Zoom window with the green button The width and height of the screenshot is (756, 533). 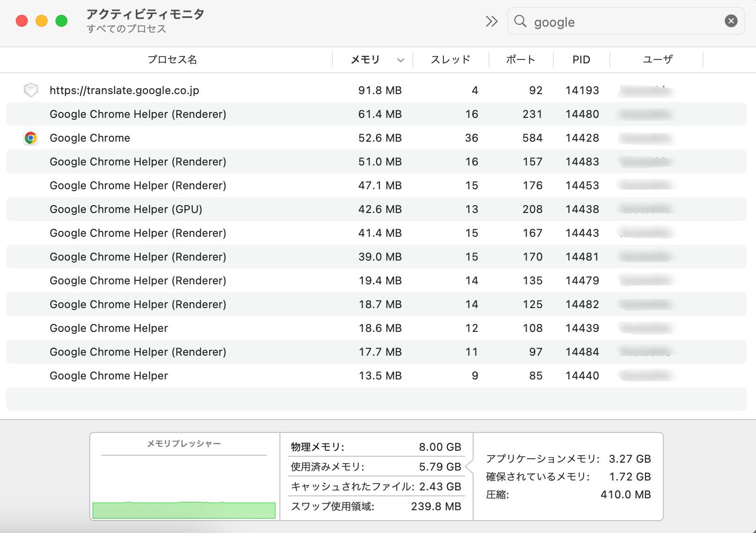click(x=61, y=21)
